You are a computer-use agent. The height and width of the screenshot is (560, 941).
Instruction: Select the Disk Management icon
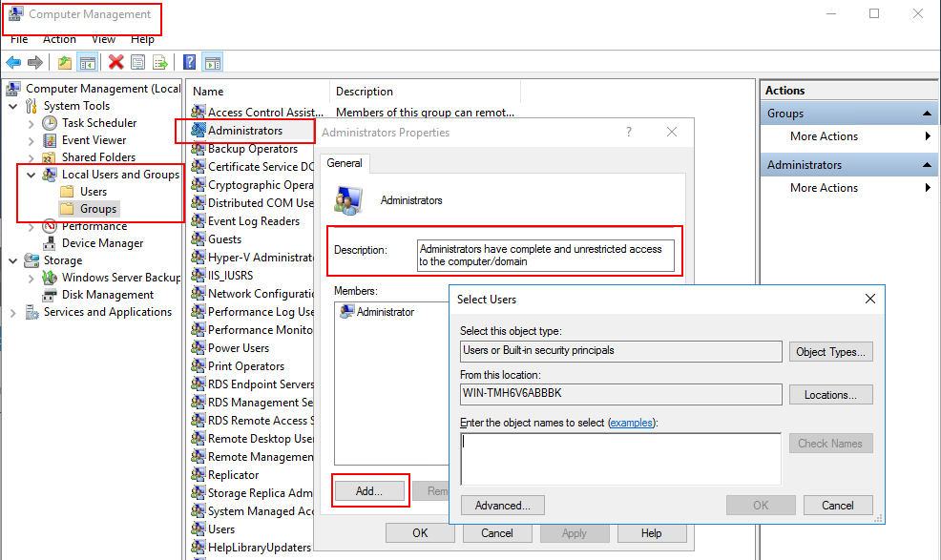50,295
